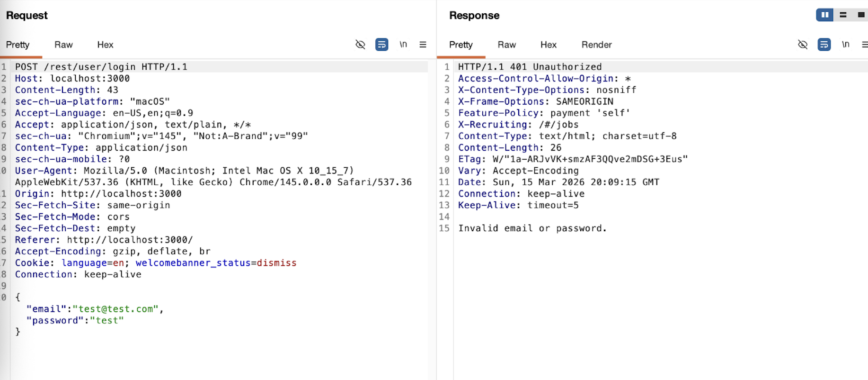Click the Accept-Language header line
The width and height of the screenshot is (868, 380).
104,113
